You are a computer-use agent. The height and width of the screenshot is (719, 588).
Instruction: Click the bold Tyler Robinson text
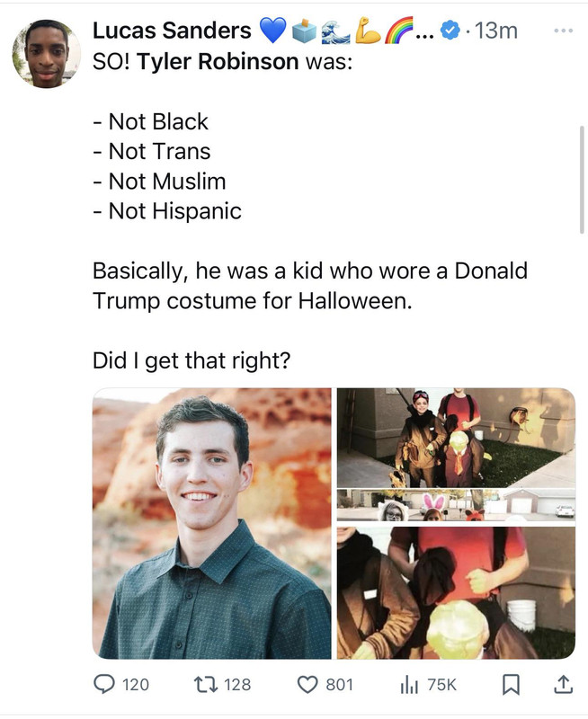(218, 61)
